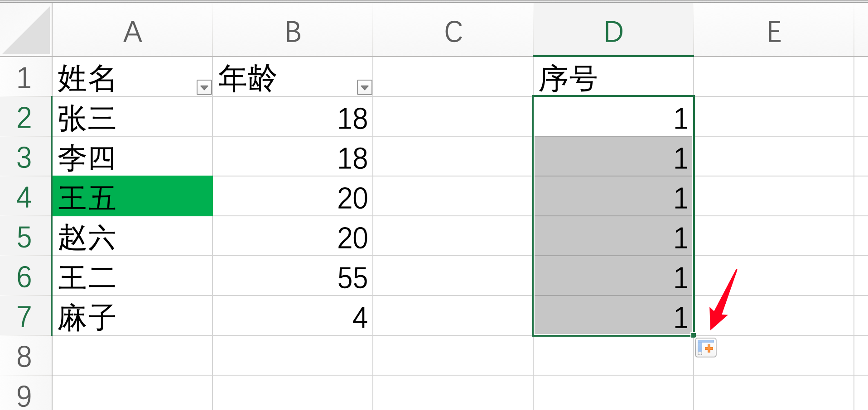Select row 7 header
The height and width of the screenshot is (410, 868).
point(25,316)
